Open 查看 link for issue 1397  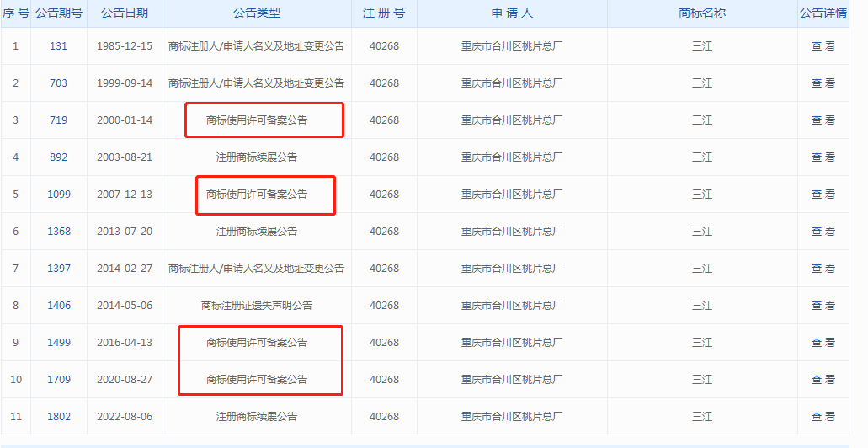pos(823,268)
